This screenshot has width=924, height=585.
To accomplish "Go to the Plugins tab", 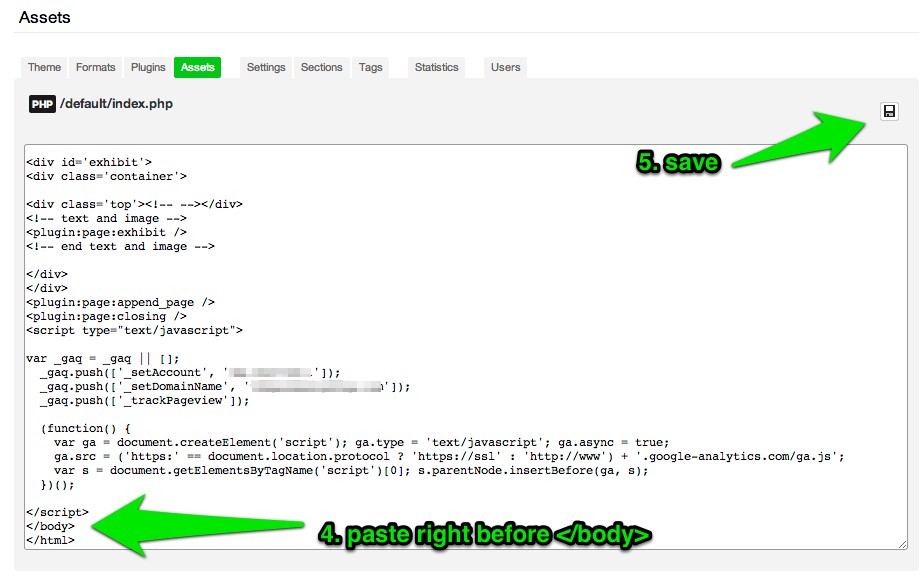I will tap(148, 67).
